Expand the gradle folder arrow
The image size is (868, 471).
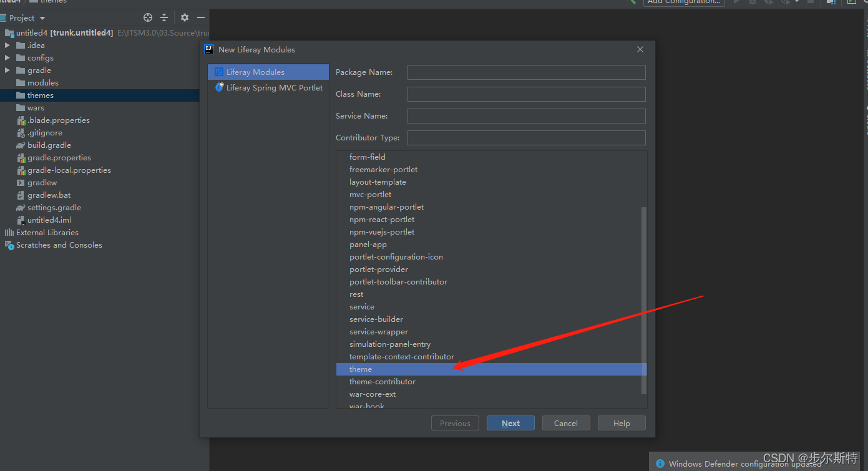[x=7, y=70]
